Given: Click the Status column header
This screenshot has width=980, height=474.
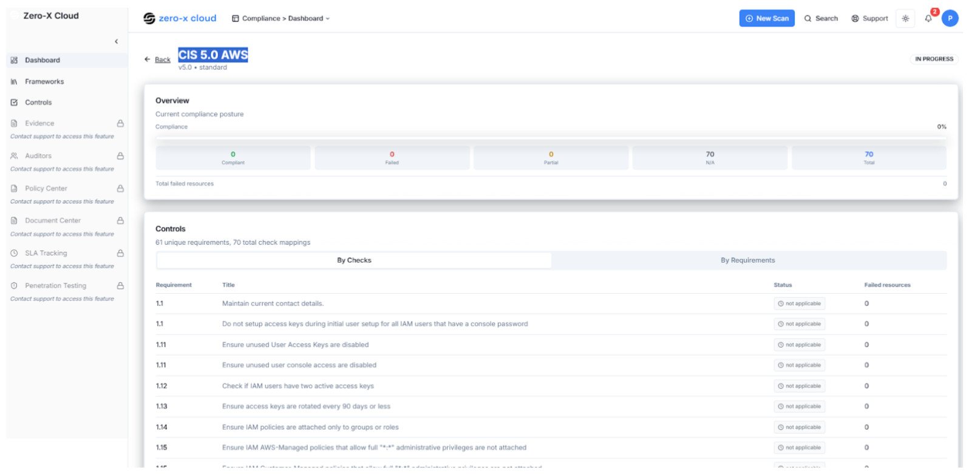Looking at the screenshot, I should pos(783,285).
